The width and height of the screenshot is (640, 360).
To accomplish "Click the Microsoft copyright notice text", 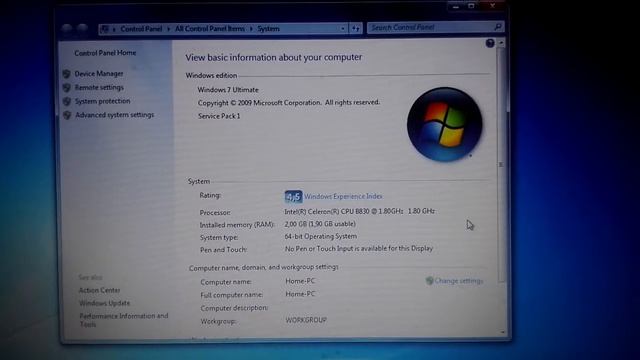I will (x=289, y=103).
